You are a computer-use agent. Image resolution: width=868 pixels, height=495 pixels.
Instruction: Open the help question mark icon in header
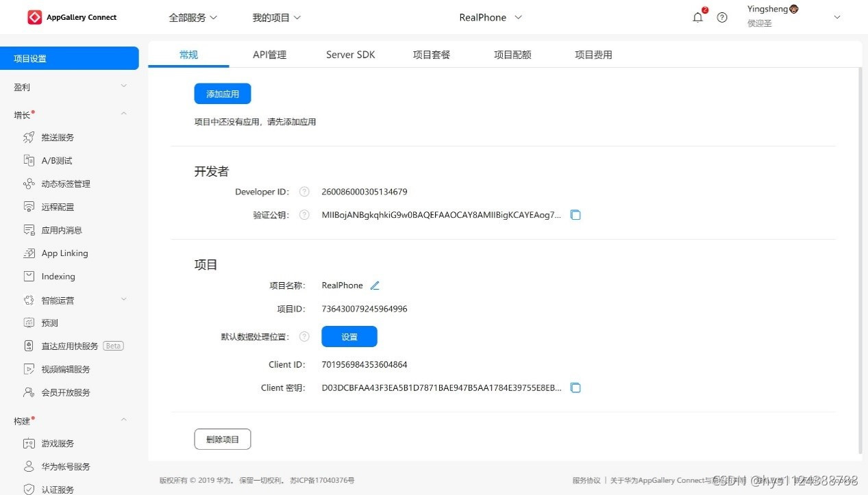722,18
